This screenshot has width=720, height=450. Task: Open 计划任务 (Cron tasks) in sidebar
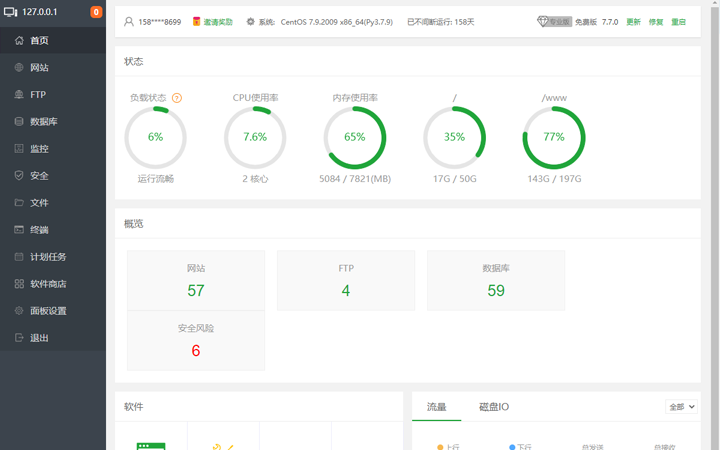coord(48,257)
